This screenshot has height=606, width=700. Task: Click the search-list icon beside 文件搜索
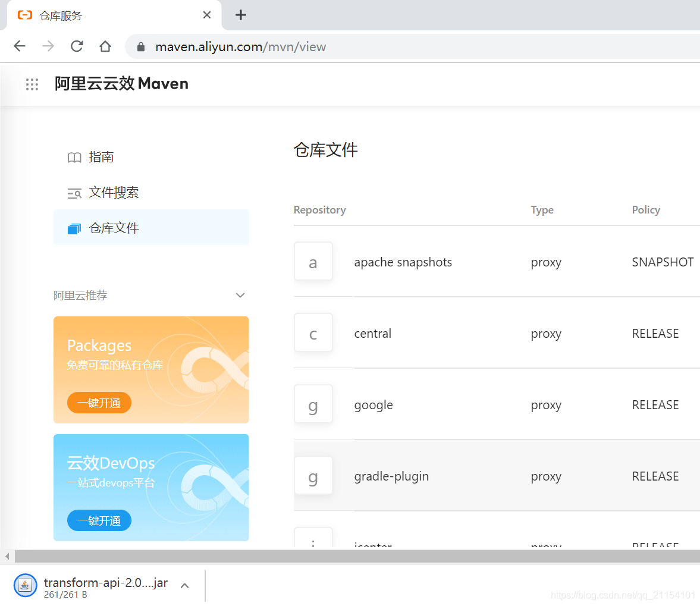[74, 193]
